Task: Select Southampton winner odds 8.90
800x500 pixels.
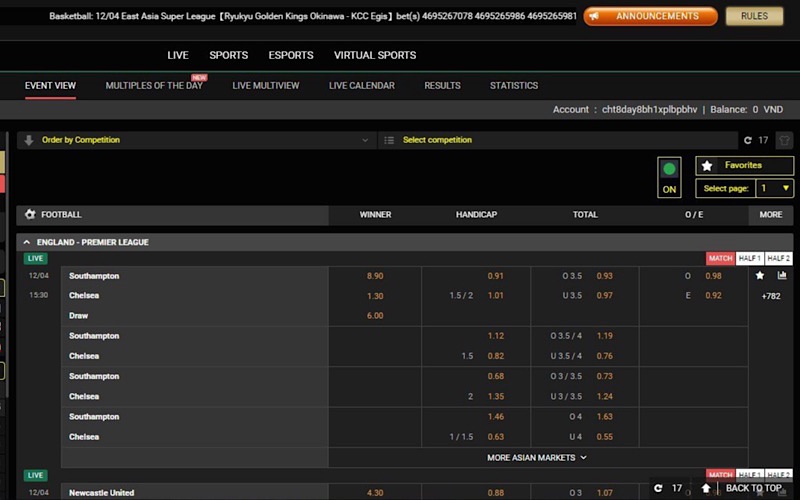Action: (x=375, y=276)
